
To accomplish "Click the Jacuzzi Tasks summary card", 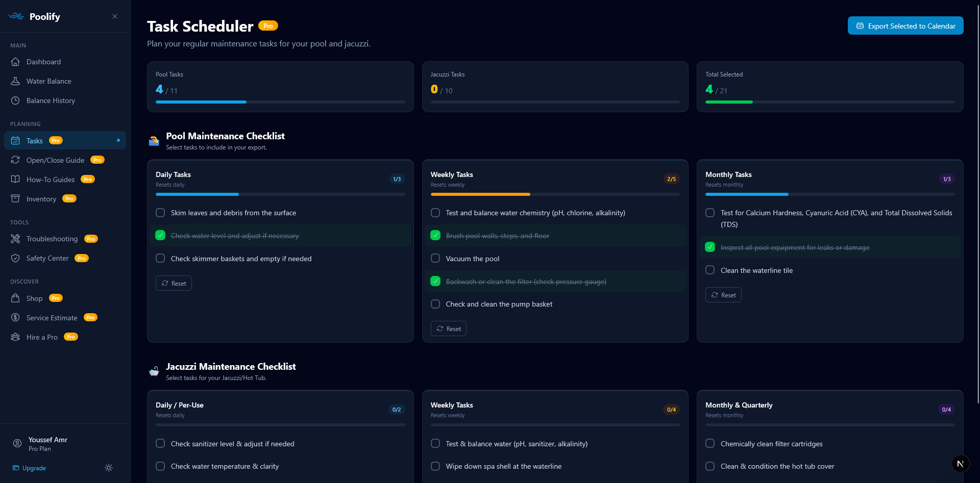I will [x=555, y=87].
